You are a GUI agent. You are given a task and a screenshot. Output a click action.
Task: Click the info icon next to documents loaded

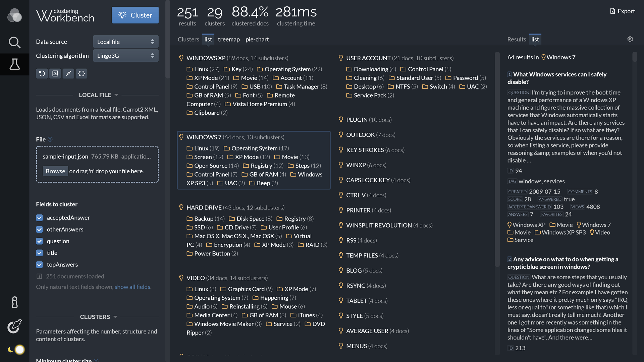pyautogui.click(x=39, y=276)
